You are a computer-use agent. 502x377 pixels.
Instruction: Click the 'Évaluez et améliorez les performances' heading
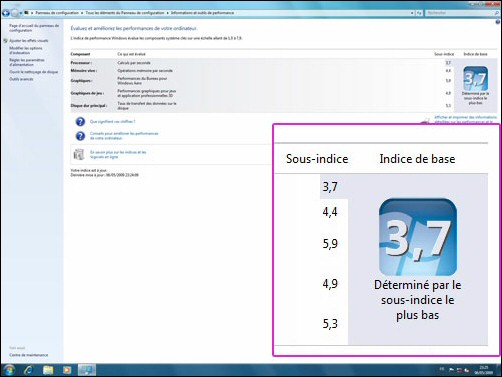point(134,28)
